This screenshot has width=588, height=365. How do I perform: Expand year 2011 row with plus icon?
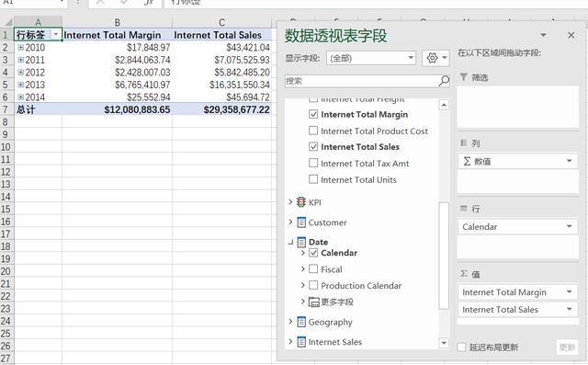[20, 60]
